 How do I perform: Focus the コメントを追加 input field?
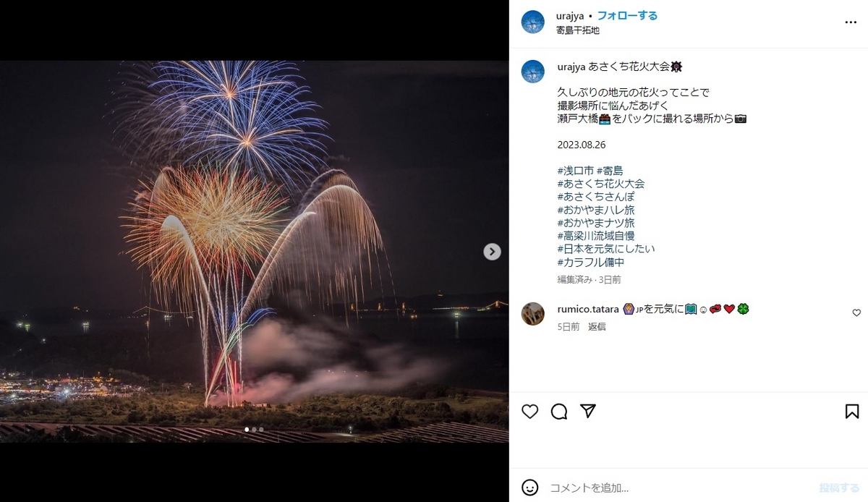680,488
